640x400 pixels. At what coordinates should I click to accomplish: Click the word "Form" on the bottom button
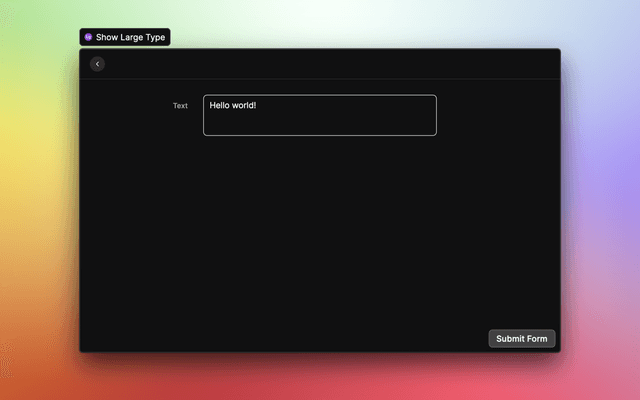click(537, 339)
